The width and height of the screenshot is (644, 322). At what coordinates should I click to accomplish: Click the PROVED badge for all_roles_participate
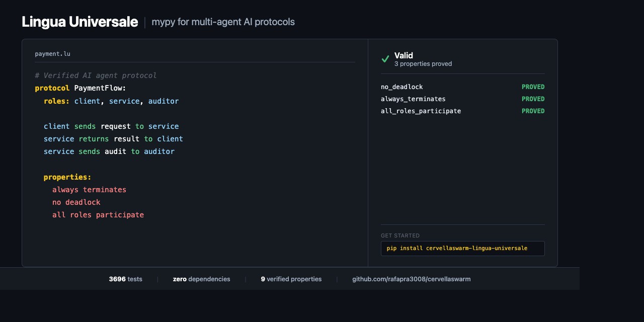click(x=533, y=111)
